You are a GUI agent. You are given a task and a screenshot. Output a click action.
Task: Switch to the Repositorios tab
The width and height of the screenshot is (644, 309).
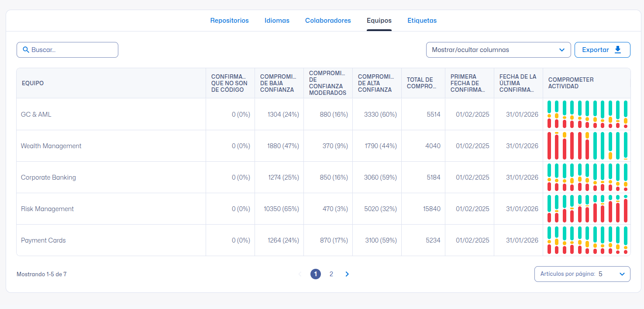point(229,21)
